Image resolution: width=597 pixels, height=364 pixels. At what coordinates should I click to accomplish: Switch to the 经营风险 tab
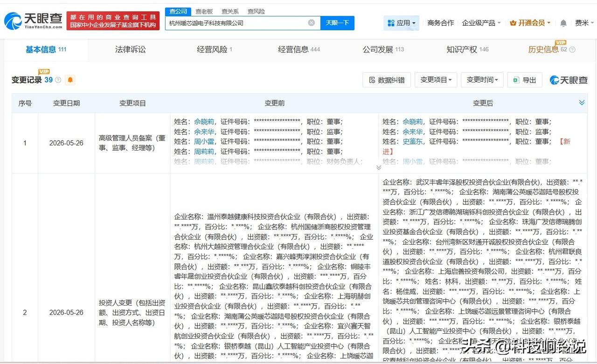coord(215,49)
